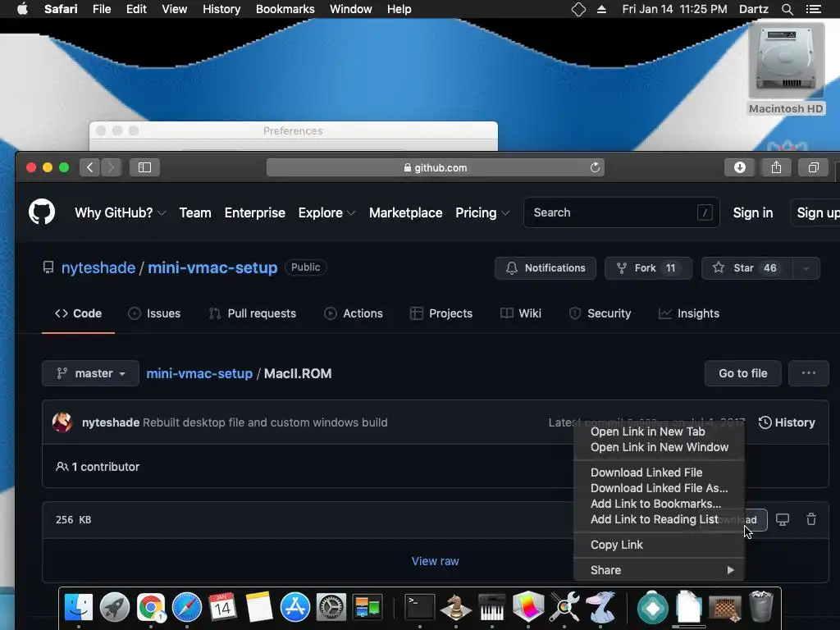The image size is (840, 630).
Task: Show Safari downloads list
Action: click(740, 167)
